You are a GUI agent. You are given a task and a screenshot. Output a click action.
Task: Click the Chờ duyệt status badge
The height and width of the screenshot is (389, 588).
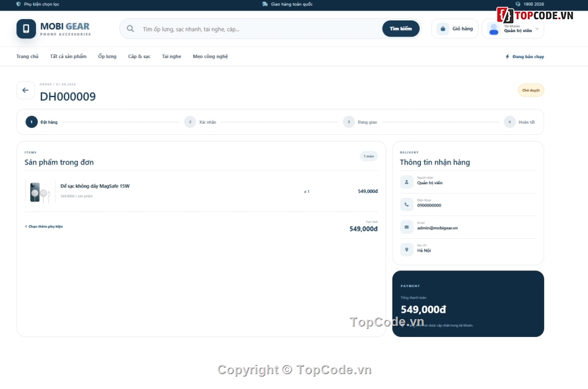click(531, 90)
